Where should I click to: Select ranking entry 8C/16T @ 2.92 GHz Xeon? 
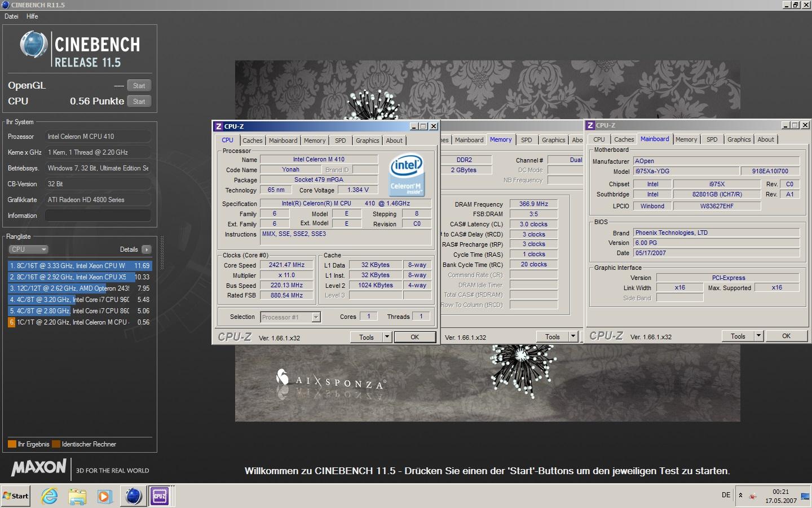pos(80,277)
